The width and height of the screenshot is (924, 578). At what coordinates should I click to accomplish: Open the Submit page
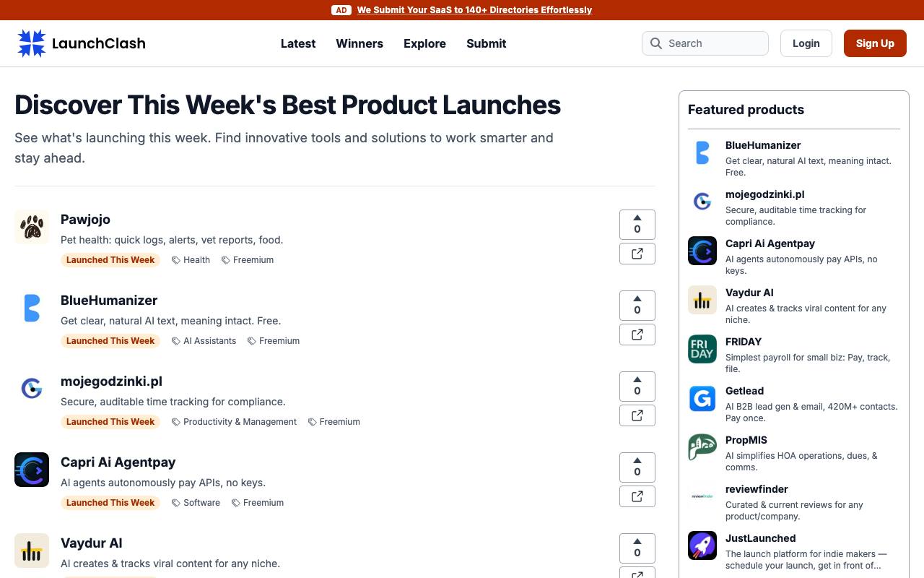tap(487, 43)
